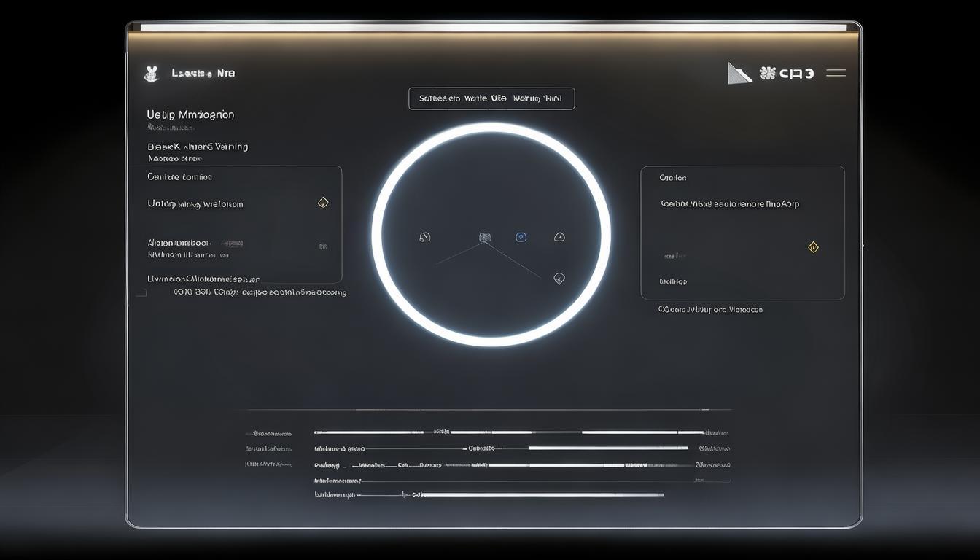Switch to the Write tab in the top bar
Image resolution: width=980 pixels, height=560 pixels.
point(475,98)
